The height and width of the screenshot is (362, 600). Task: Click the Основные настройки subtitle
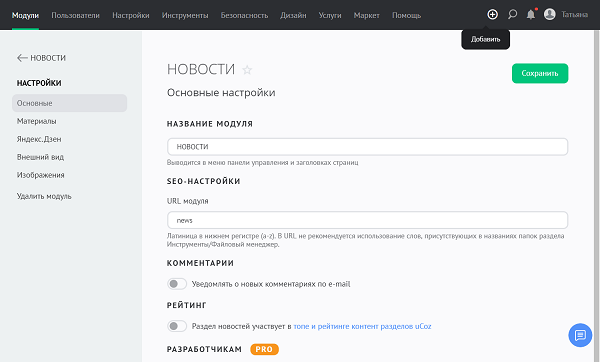[x=221, y=93]
